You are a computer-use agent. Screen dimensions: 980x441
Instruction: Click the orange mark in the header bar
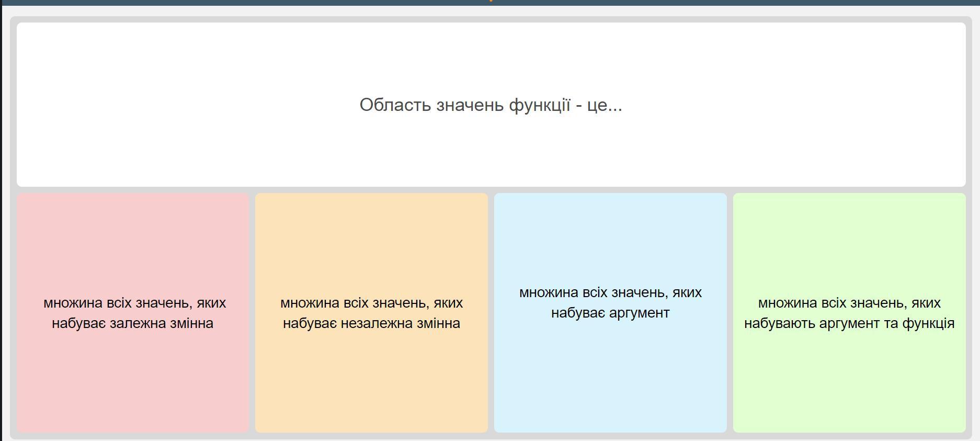coord(491,1)
